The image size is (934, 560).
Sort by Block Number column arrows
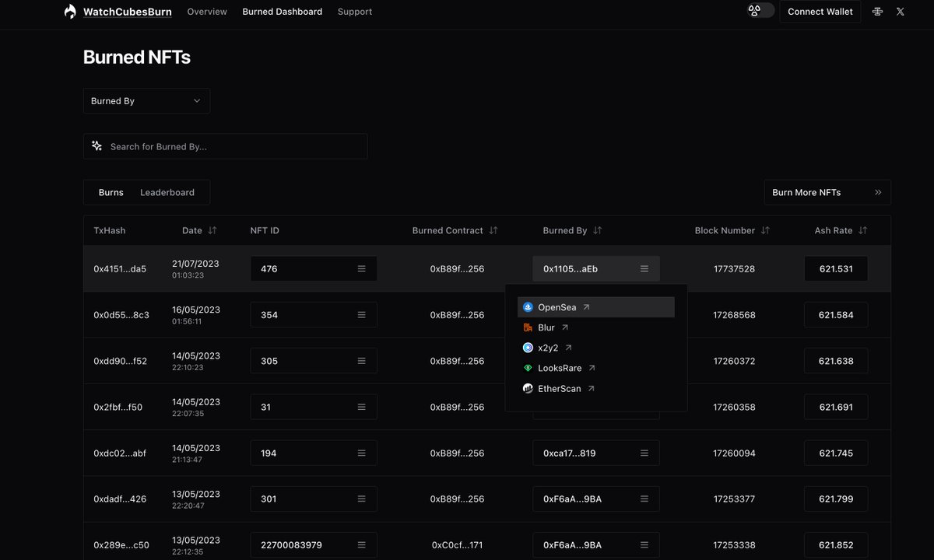tap(765, 231)
